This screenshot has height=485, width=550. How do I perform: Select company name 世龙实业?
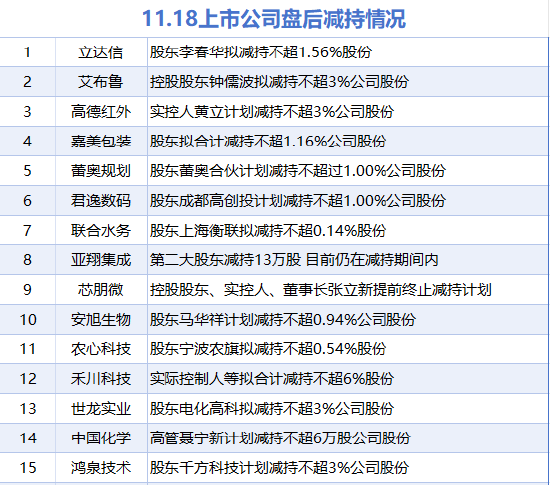point(101,409)
